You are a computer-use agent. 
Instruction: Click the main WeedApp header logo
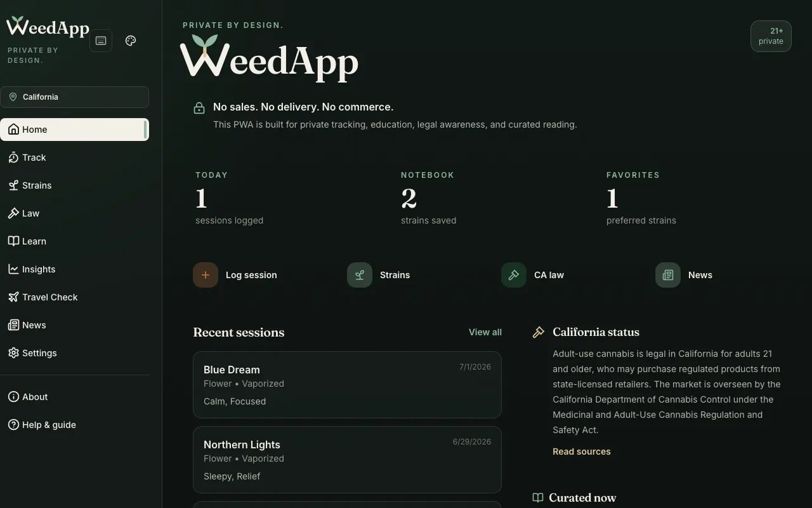pyautogui.click(x=269, y=57)
